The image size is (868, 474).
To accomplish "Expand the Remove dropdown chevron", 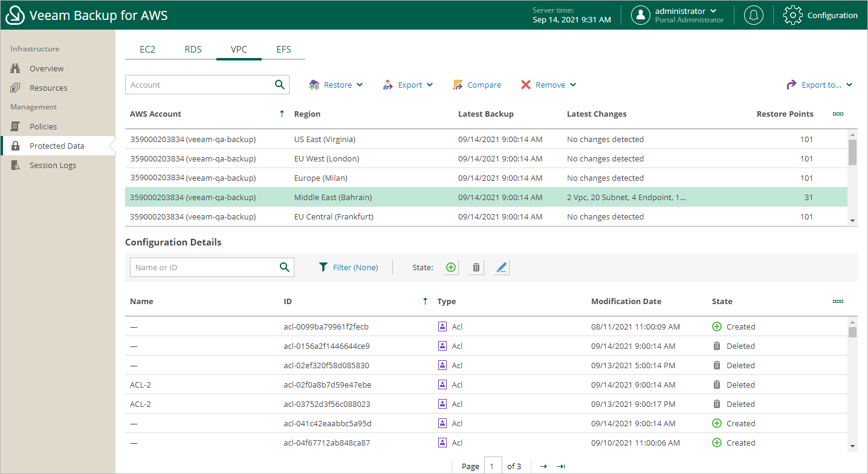I will [x=572, y=85].
